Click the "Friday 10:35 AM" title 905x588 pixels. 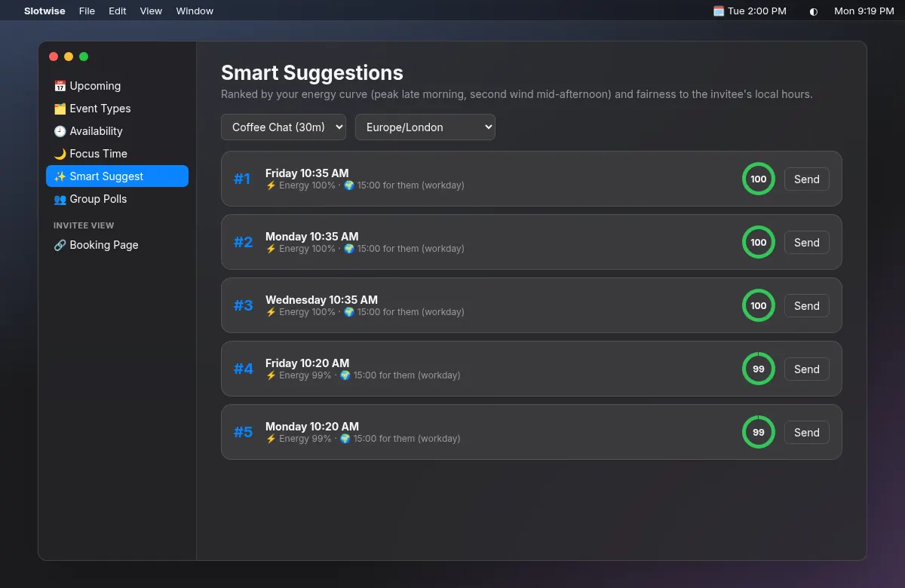coord(307,173)
